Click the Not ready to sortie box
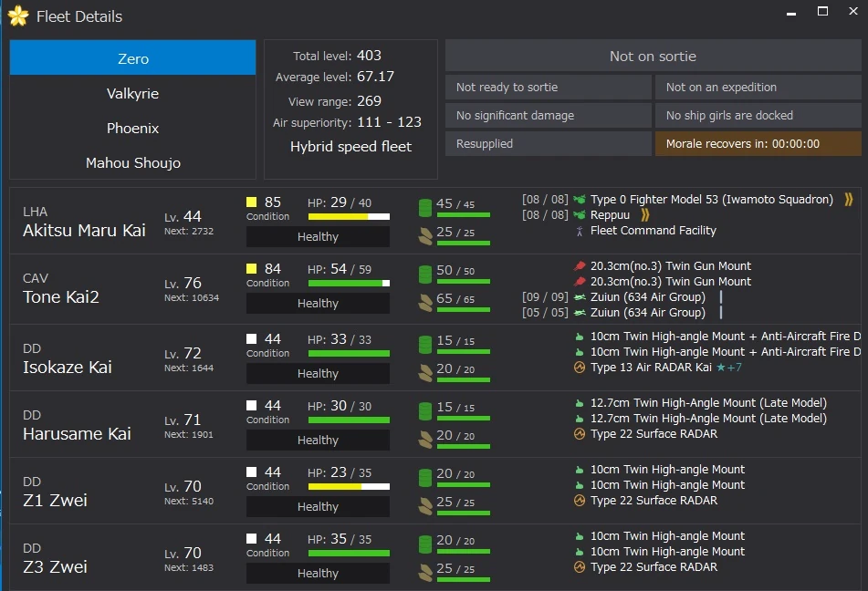The image size is (868, 591). click(x=548, y=88)
